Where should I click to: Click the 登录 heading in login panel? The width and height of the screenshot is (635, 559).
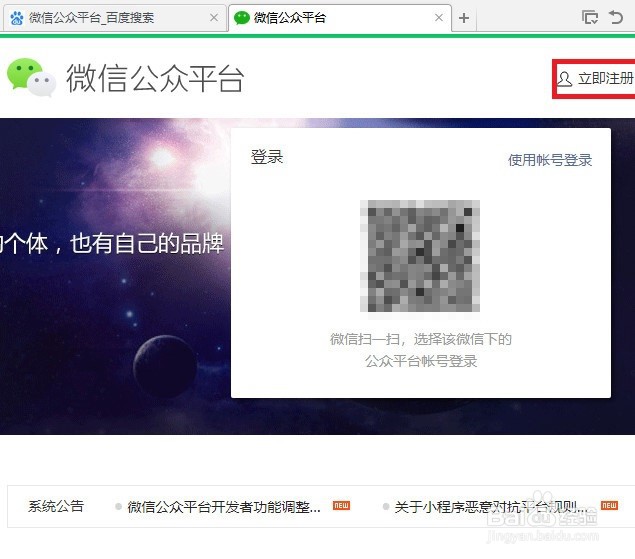point(267,157)
